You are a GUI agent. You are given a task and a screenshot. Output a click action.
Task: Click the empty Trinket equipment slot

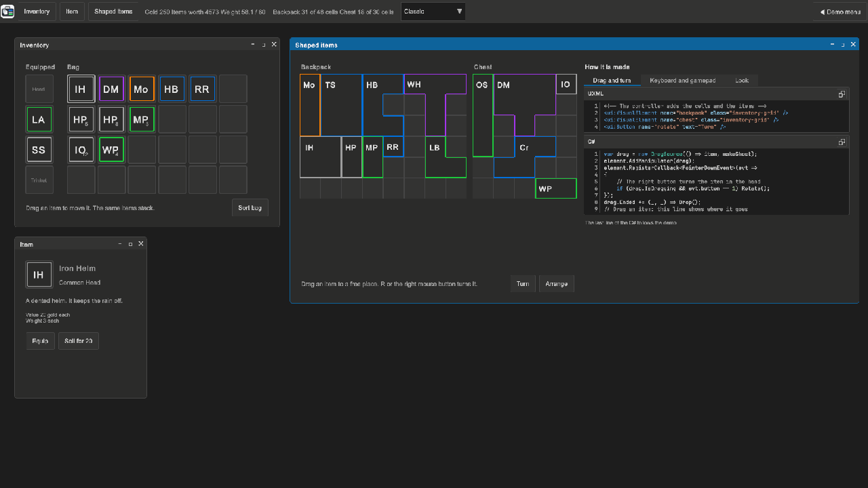[x=39, y=180]
